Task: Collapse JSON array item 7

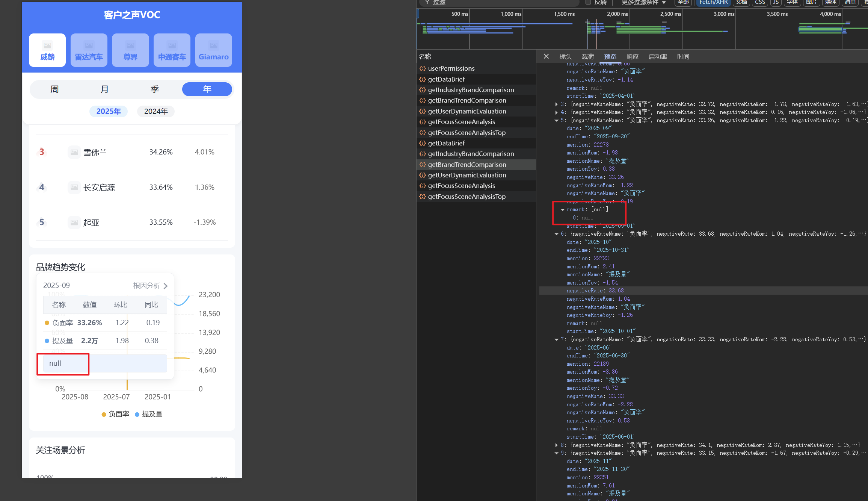Action: pyautogui.click(x=556, y=340)
